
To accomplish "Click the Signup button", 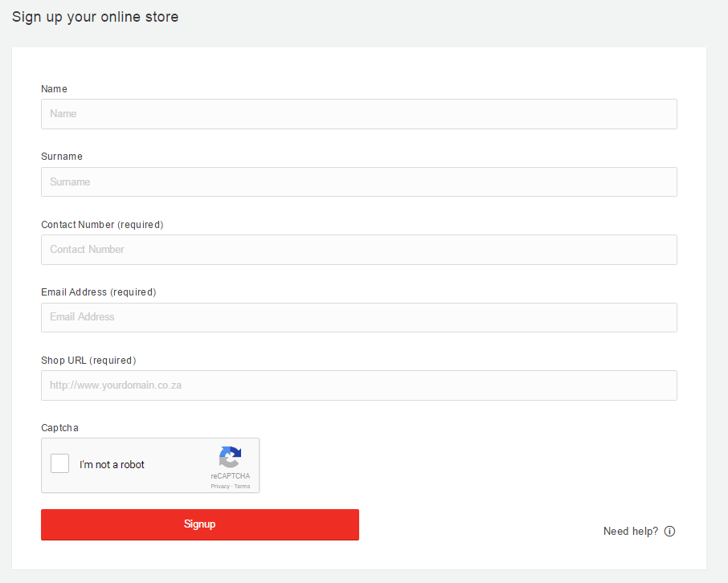I will pos(199,524).
